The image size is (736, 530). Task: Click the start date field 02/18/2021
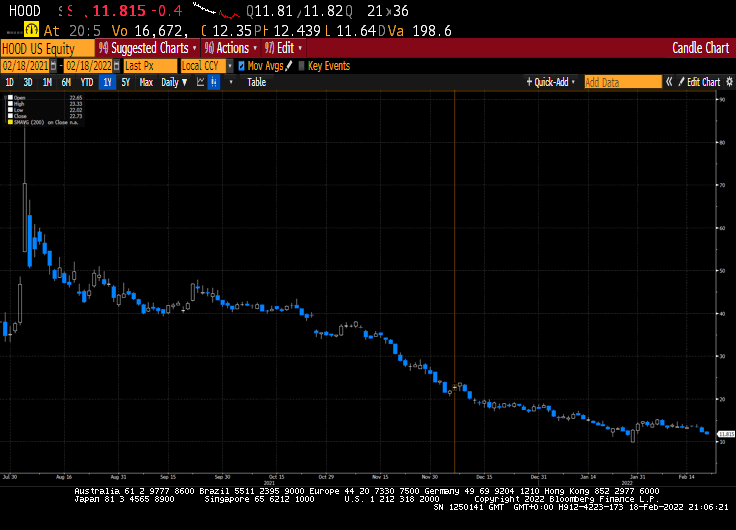(25, 66)
